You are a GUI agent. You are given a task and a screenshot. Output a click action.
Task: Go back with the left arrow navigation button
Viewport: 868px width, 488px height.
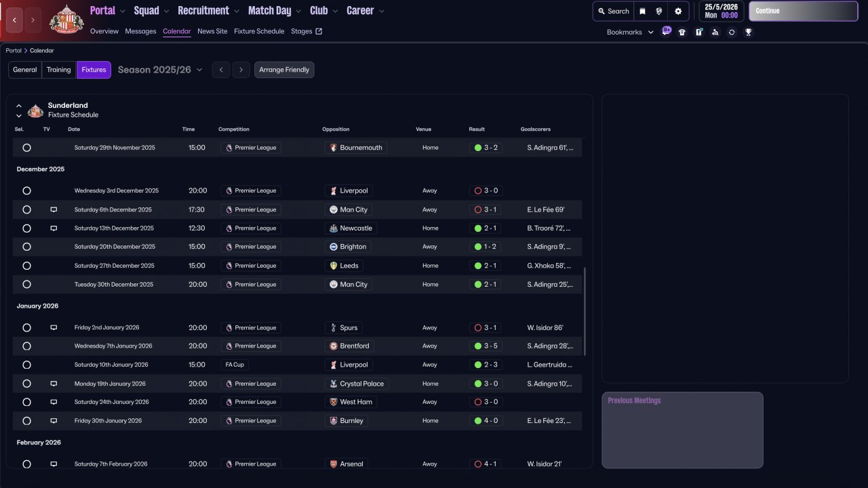click(15, 20)
